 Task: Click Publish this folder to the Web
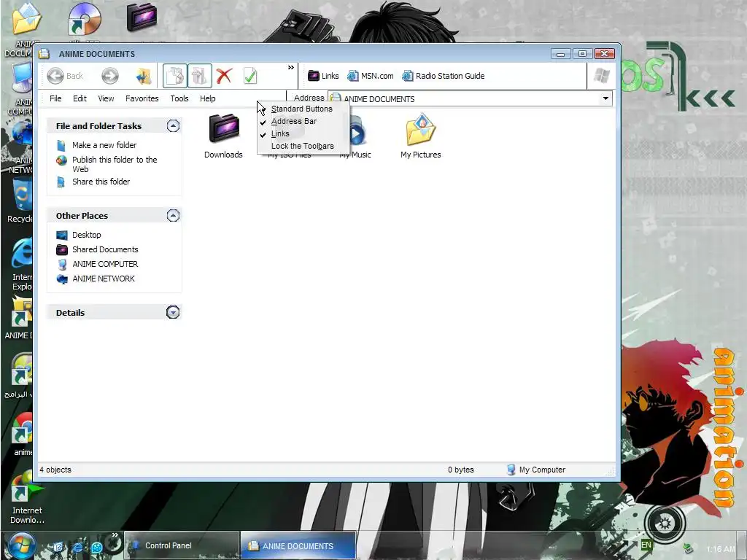point(115,164)
